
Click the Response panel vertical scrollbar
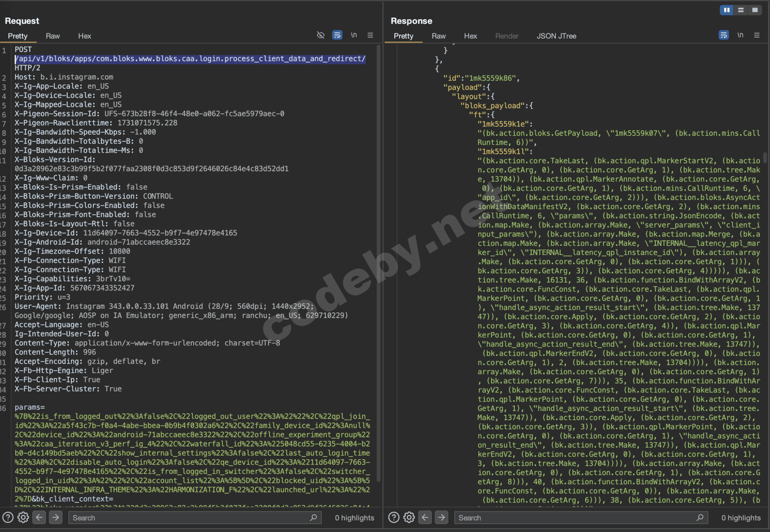765,157
